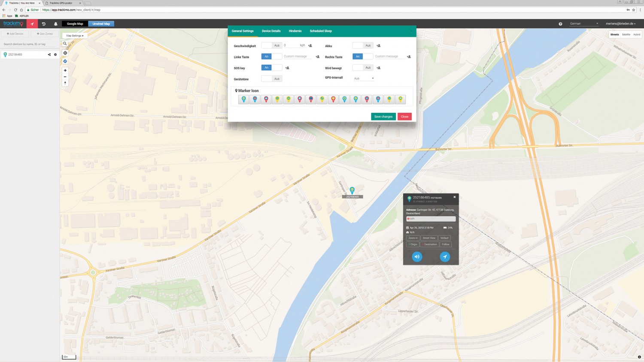Click the Add Device button
The height and width of the screenshot is (362, 644).
pos(15,33)
